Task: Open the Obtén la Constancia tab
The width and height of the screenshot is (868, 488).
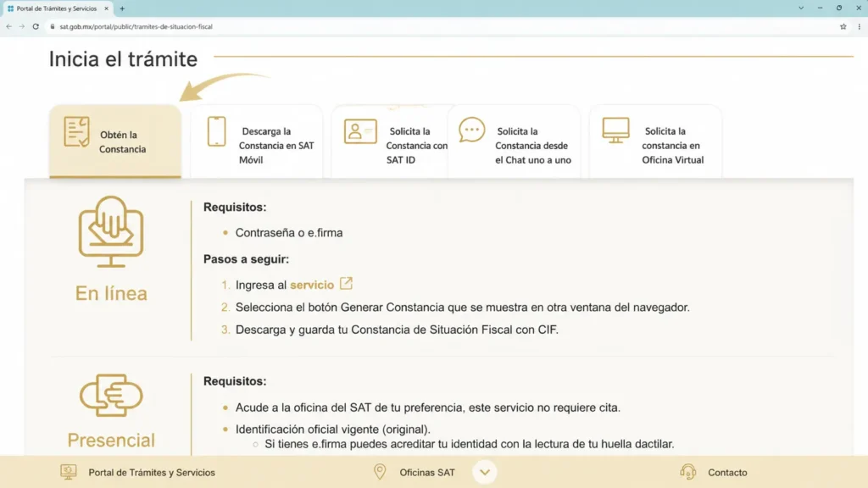Action: point(115,141)
